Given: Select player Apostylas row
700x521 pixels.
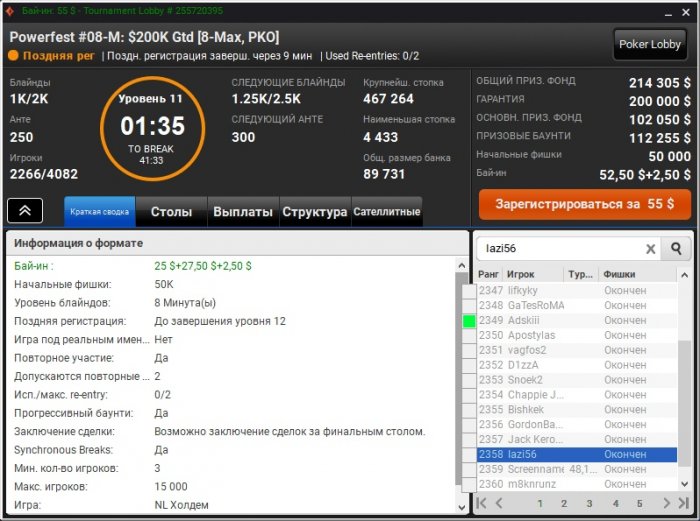Looking at the screenshot, I should (x=577, y=335).
